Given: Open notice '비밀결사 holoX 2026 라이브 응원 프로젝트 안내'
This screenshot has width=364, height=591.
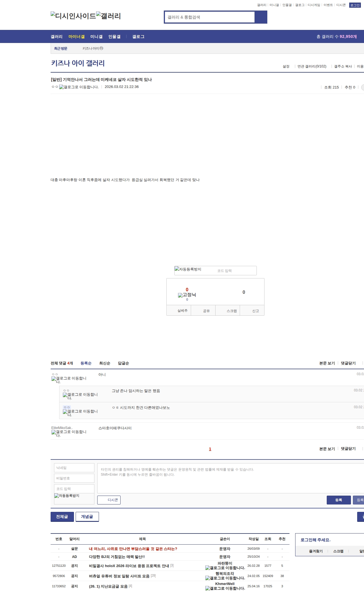Looking at the screenshot, I should point(129,566).
